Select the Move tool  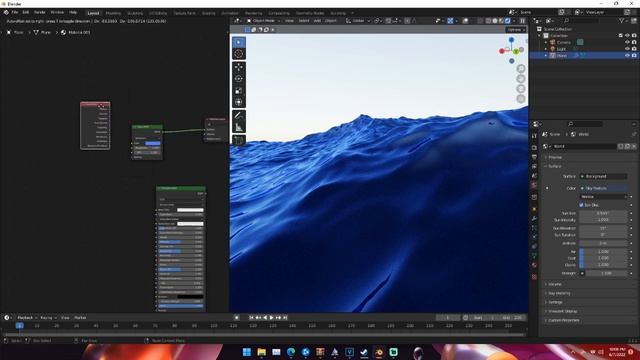click(x=239, y=67)
